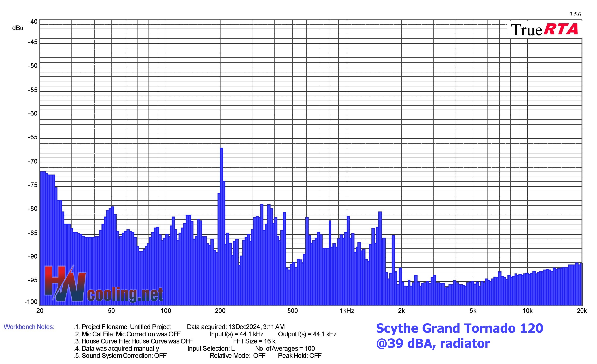
Task: Click the Scythe Grand Tornado 120 title
Action: tap(460, 329)
